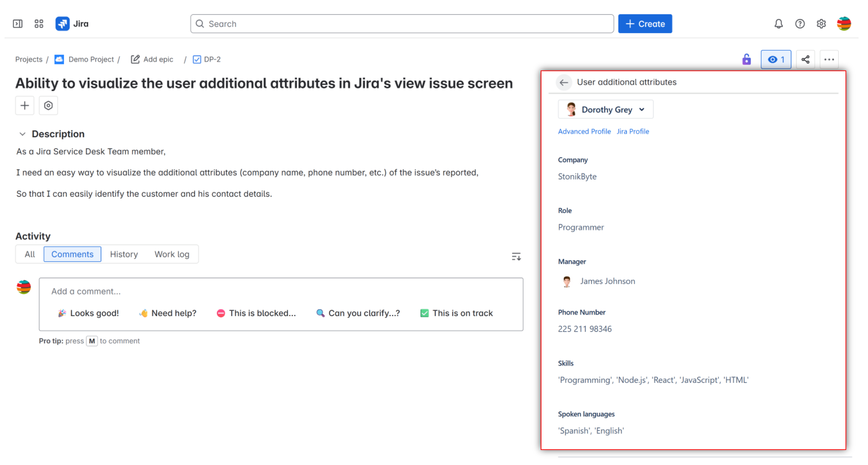Click the purple unlock restriction icon
The height and width of the screenshot is (465, 868).
coord(746,59)
